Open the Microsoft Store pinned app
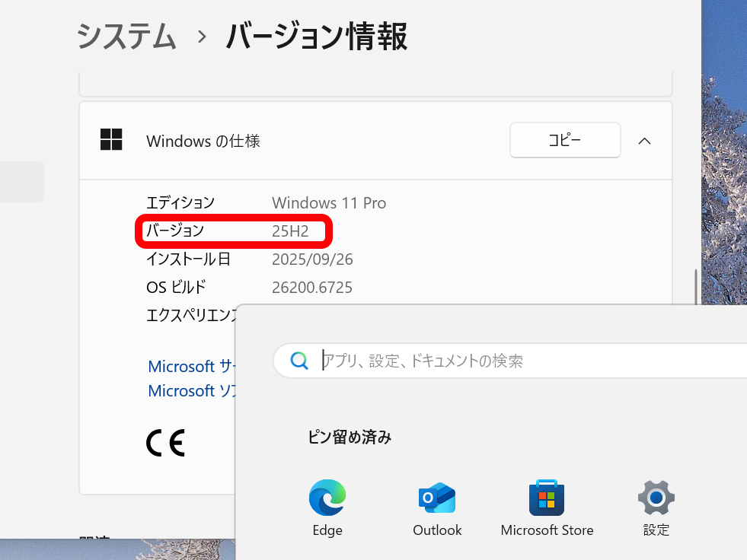The image size is (747, 560). [547, 499]
